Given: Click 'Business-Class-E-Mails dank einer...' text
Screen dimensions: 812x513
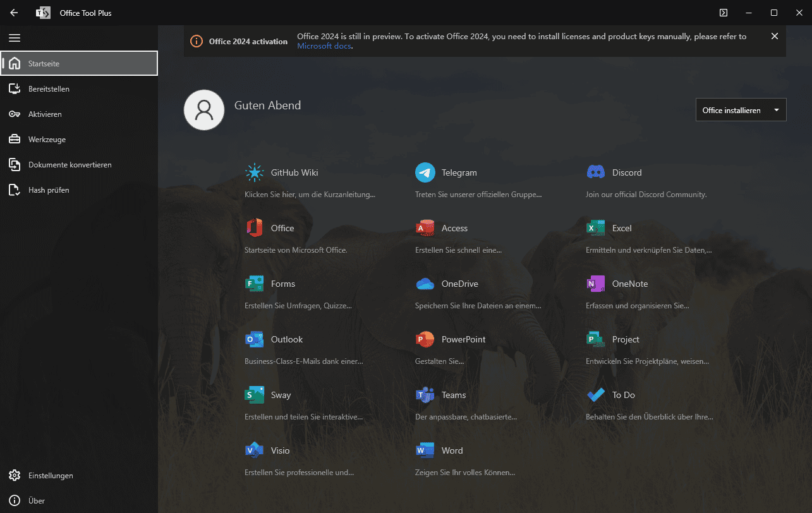Looking at the screenshot, I should [x=304, y=361].
